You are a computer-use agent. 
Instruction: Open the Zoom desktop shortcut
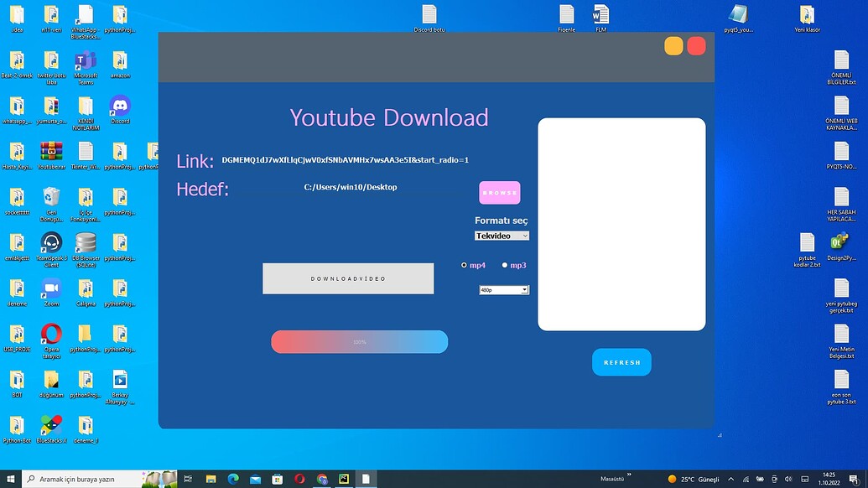(51, 288)
